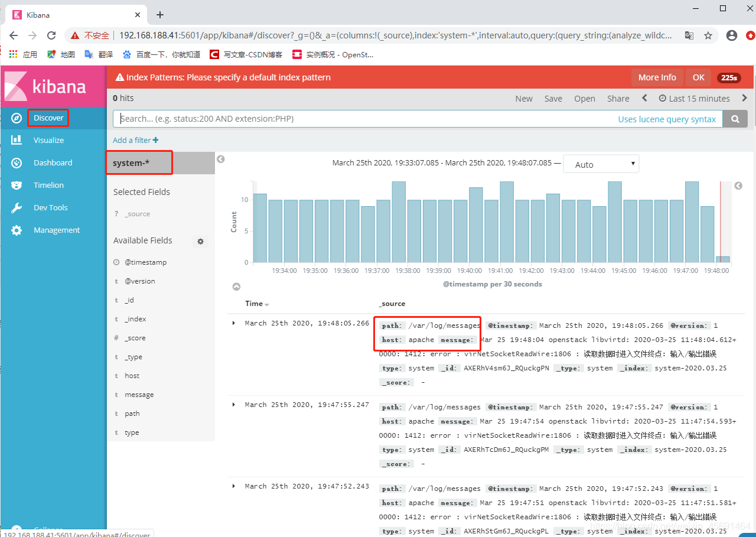The image size is (756, 537).
Task: Click the 19:48:00 histogram bar
Action: point(723,259)
